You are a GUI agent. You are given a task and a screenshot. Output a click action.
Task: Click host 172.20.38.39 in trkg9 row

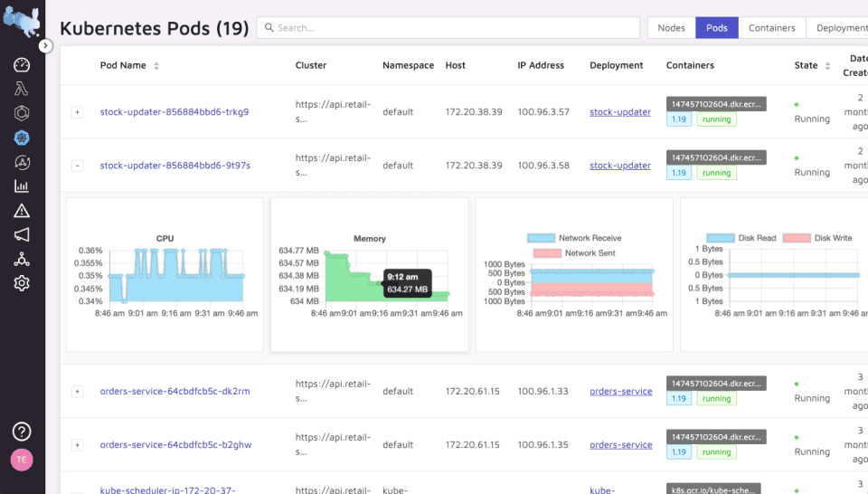point(474,112)
